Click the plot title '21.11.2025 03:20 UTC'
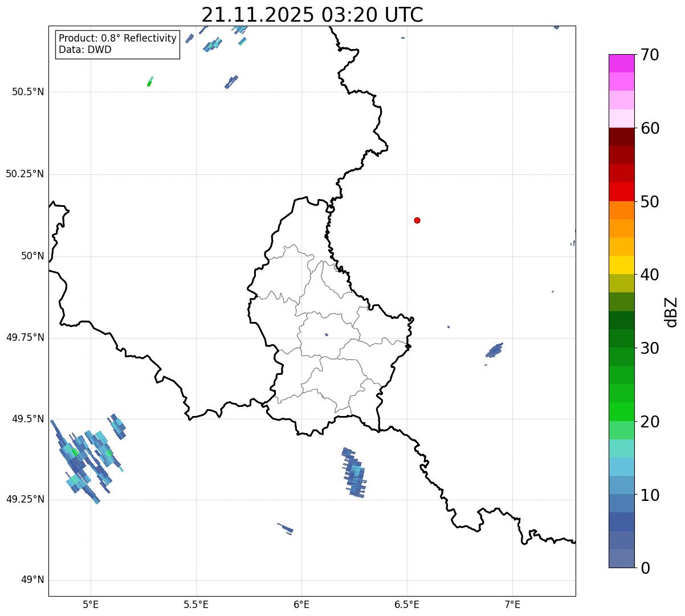Screen dimensions: 685x616 [x=312, y=15]
